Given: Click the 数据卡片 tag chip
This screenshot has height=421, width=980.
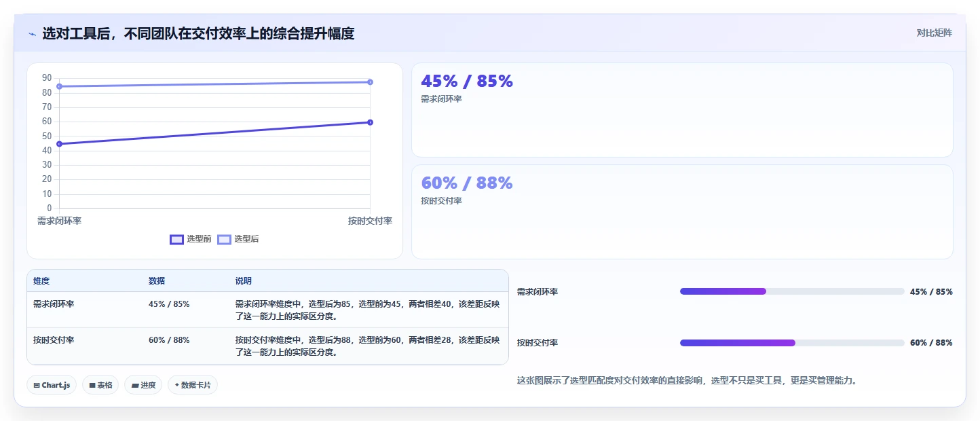Looking at the screenshot, I should tap(193, 385).
